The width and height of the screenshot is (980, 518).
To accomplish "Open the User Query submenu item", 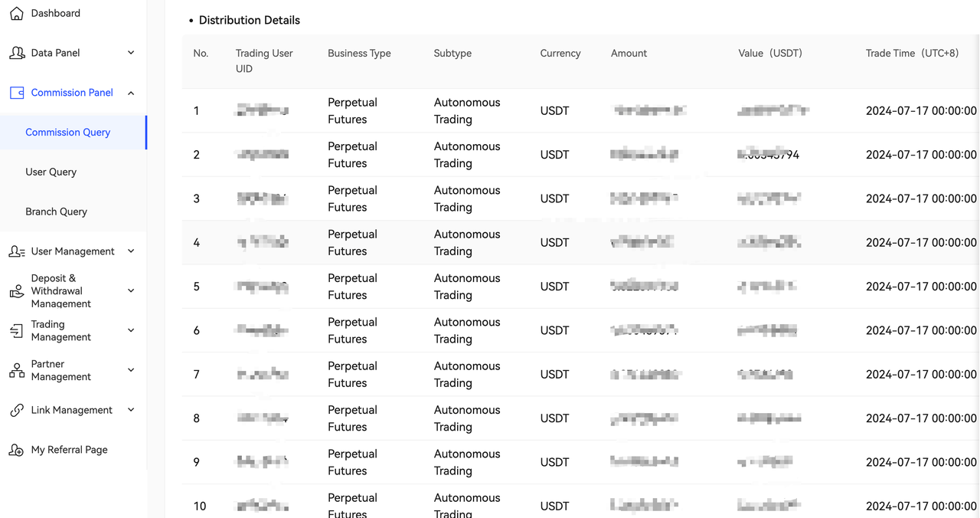I will coord(51,172).
